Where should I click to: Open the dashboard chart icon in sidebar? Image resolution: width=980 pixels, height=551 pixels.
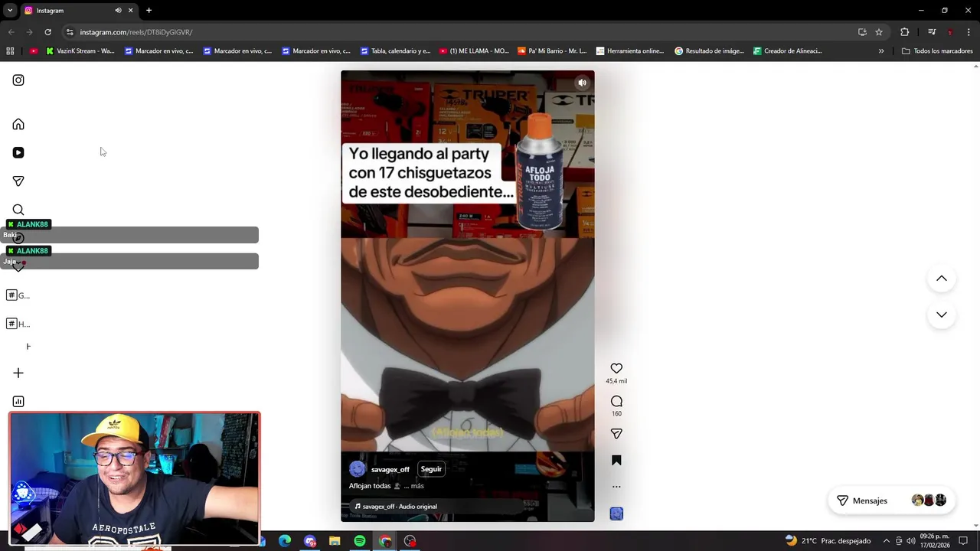(x=18, y=401)
